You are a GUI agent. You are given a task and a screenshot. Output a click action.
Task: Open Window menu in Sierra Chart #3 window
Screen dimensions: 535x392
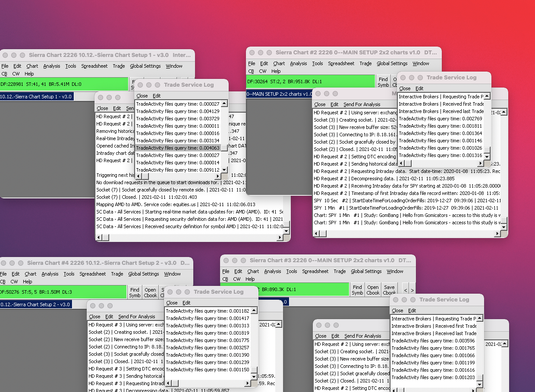tap(395, 271)
